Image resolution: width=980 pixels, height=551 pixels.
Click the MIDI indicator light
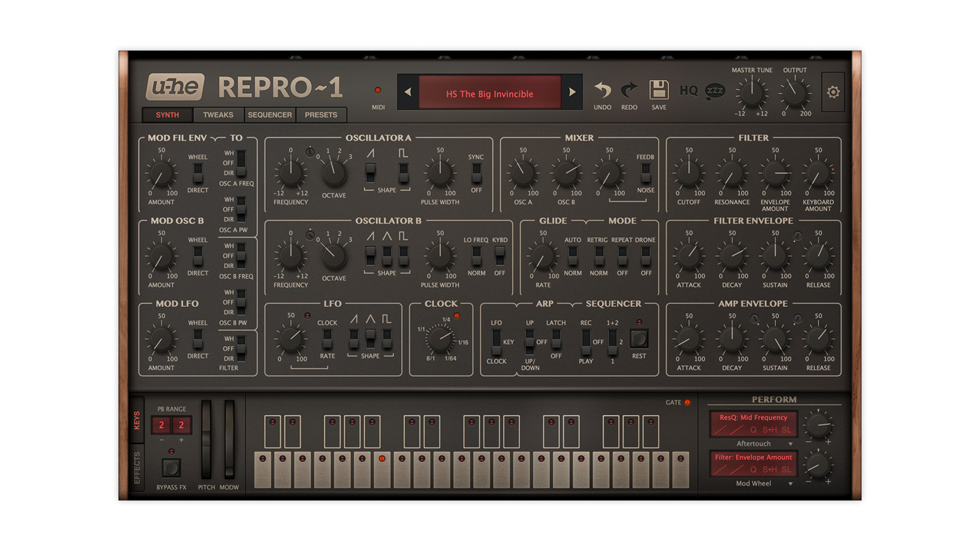pos(378,90)
